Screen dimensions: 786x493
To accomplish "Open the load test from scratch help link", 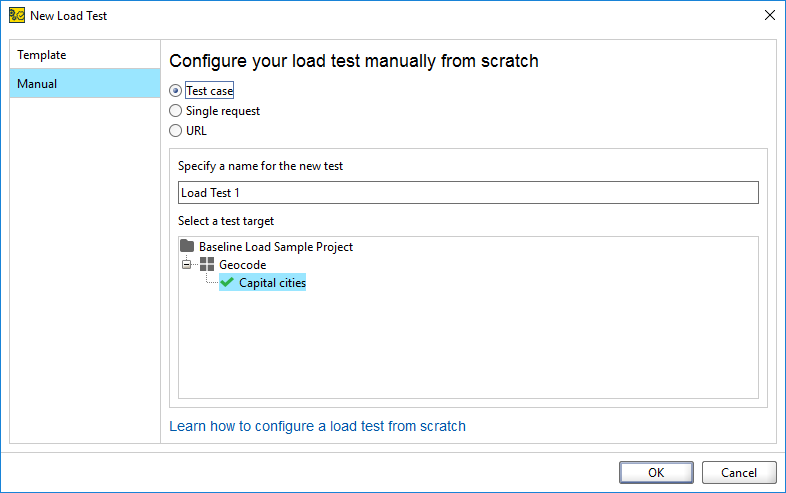I will coord(317,426).
